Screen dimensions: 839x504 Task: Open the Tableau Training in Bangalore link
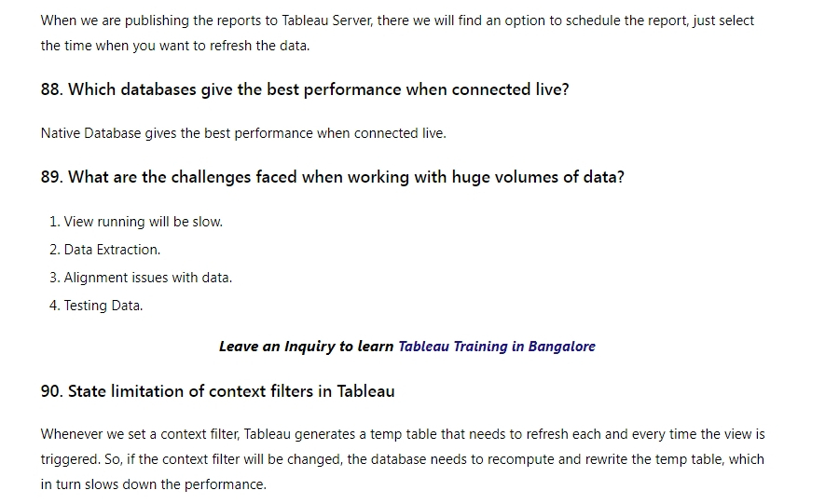(497, 347)
